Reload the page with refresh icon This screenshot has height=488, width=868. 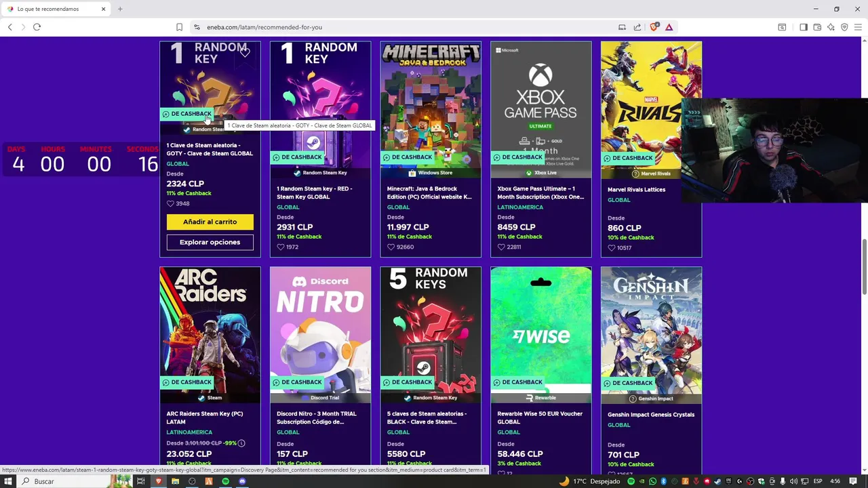tap(37, 27)
